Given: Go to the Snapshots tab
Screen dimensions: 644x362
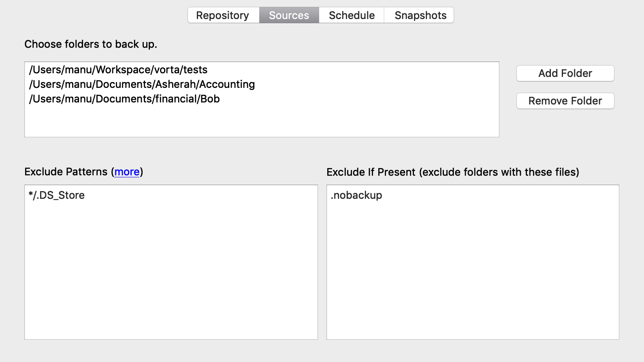Looking at the screenshot, I should point(420,15).
